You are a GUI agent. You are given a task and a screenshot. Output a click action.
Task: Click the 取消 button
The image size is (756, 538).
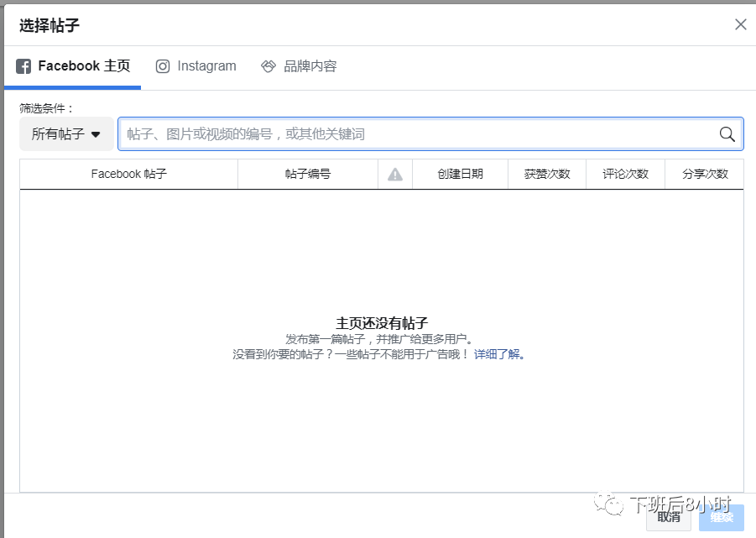pyautogui.click(x=670, y=517)
